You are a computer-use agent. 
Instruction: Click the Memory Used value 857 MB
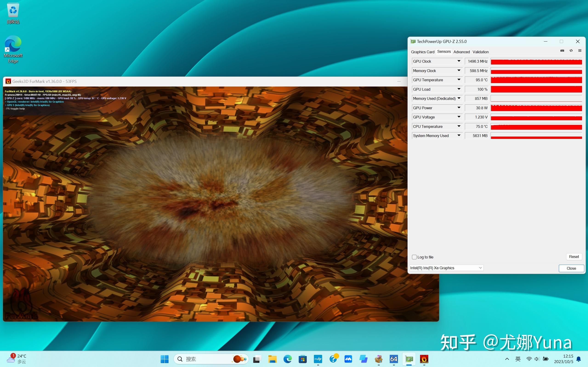tap(477, 98)
